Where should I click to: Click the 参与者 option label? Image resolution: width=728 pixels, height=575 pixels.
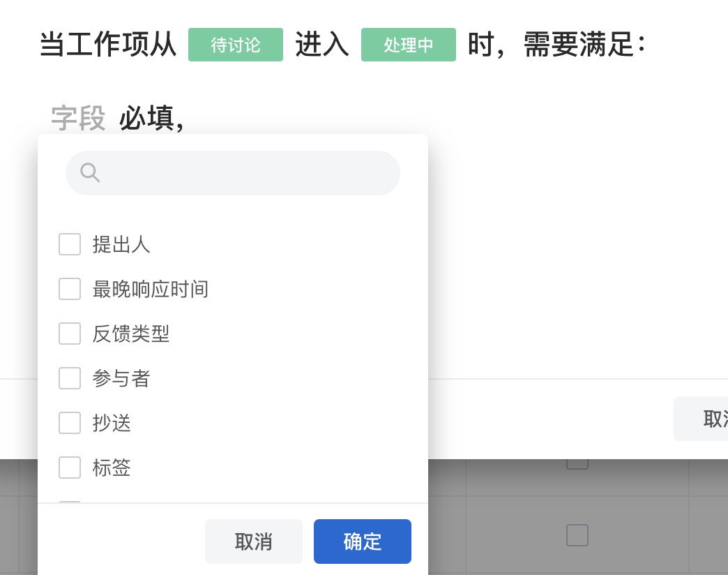pyautogui.click(x=121, y=378)
